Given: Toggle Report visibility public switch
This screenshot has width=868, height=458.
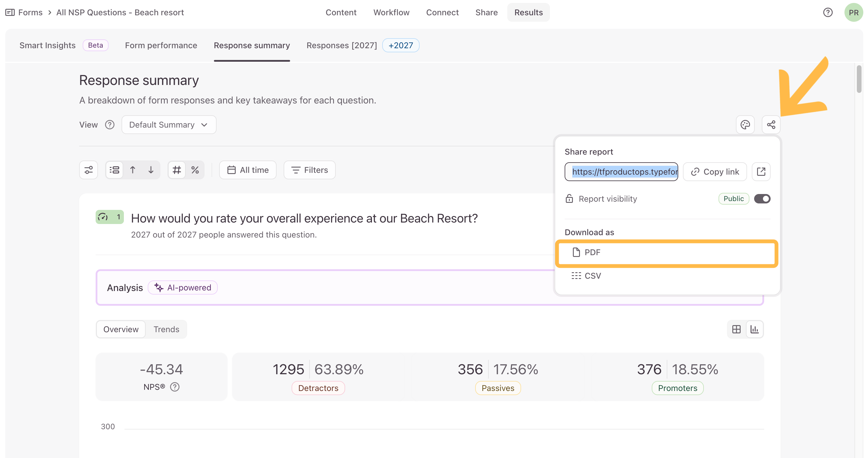Looking at the screenshot, I should (x=762, y=199).
